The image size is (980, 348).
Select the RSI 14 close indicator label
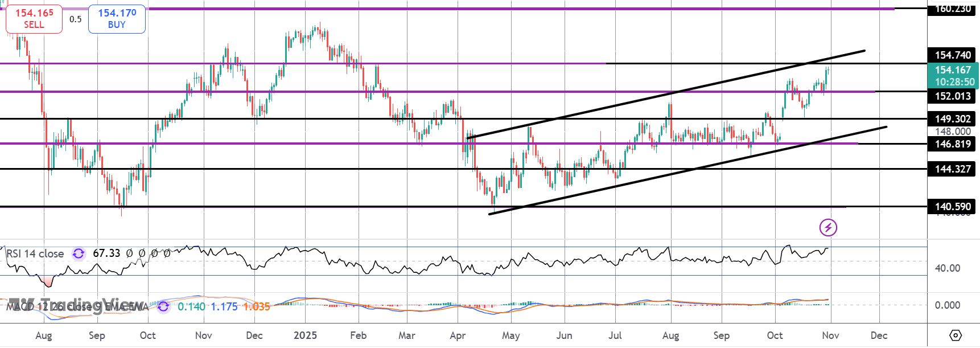35,253
